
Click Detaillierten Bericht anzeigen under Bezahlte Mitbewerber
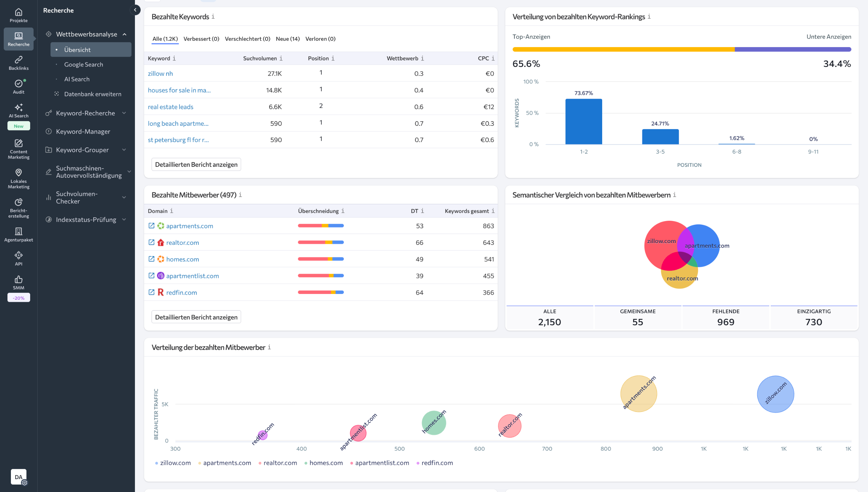click(196, 317)
